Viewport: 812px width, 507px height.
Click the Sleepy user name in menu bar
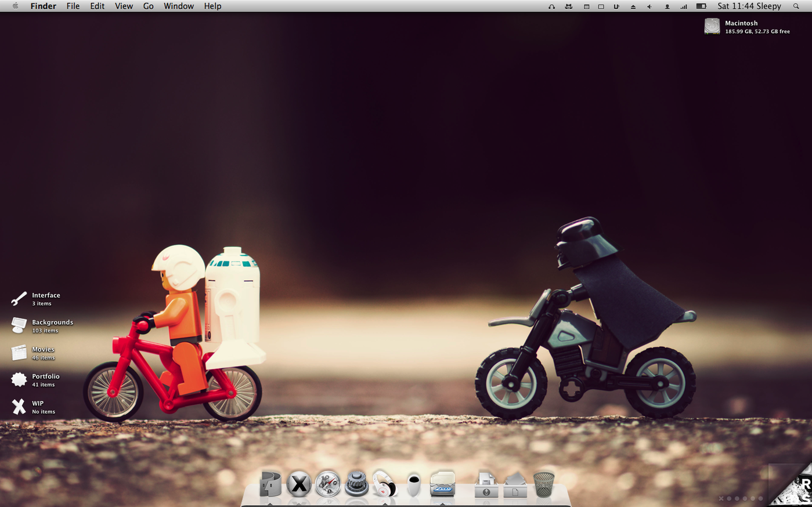pos(768,6)
